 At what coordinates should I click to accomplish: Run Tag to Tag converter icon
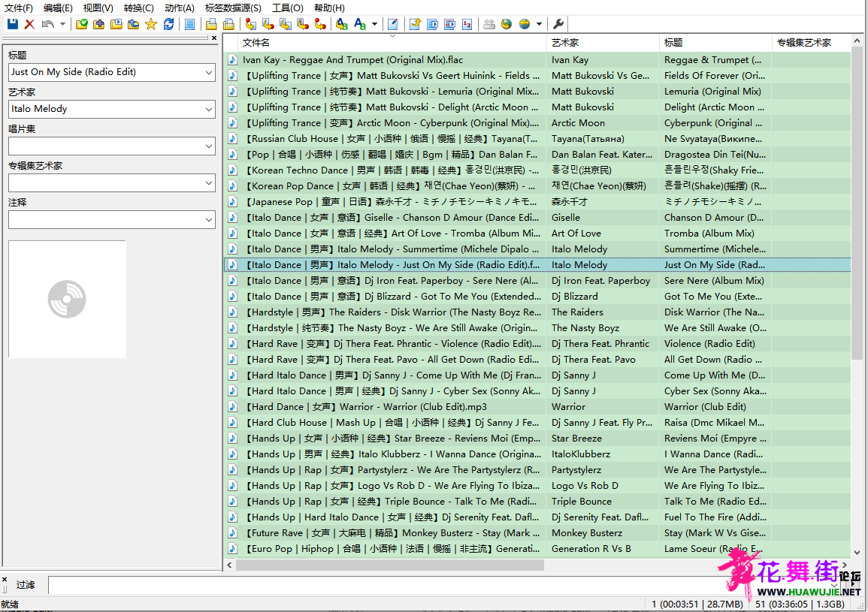(x=320, y=24)
